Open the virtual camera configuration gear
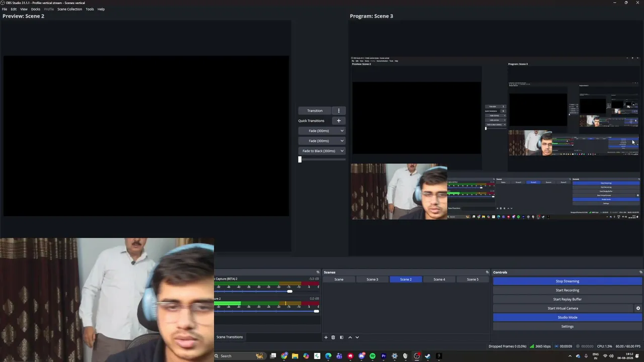Image resolution: width=644 pixels, height=362 pixels. tap(638, 308)
